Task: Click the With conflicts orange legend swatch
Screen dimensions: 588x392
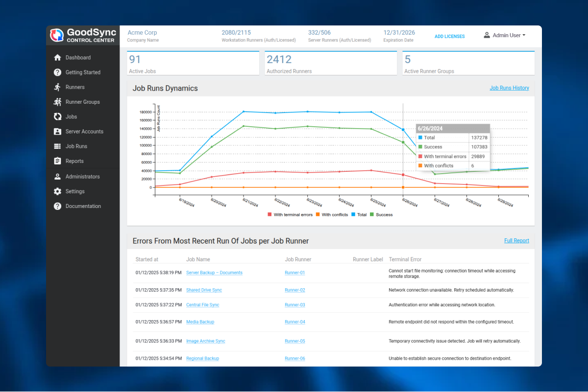Action: [318, 215]
